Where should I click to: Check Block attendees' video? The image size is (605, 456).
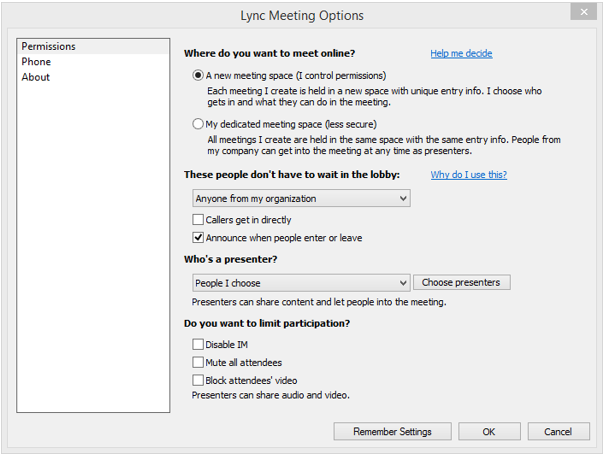pos(198,380)
